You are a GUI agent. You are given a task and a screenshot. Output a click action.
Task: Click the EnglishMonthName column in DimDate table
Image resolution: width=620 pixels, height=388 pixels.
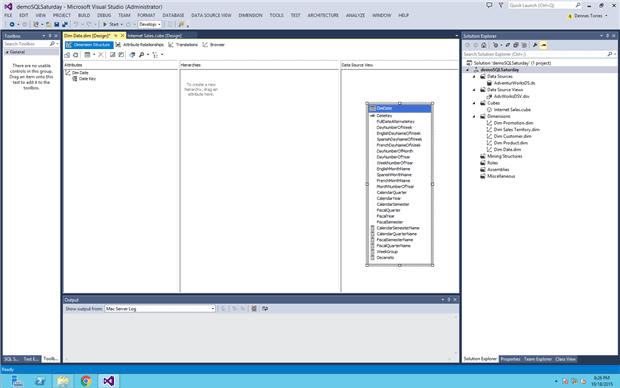(393, 169)
